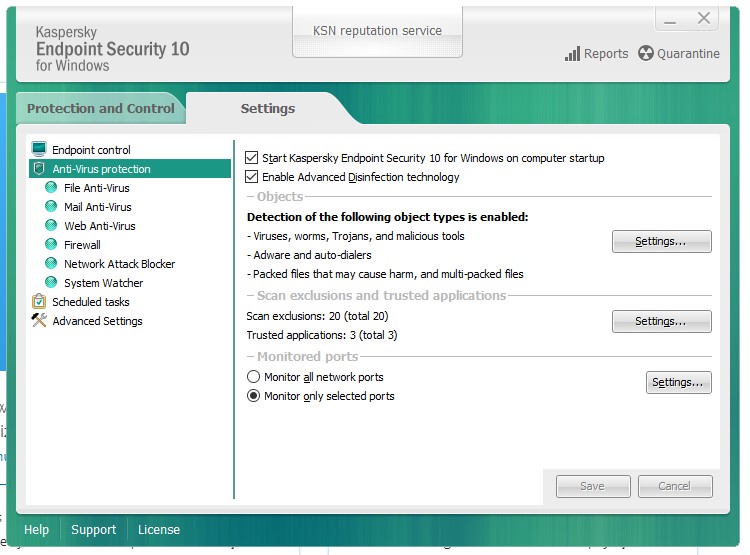Click the Scheduled tasks clipboard icon
Viewport: 750px width, 555px height.
pyautogui.click(x=39, y=301)
